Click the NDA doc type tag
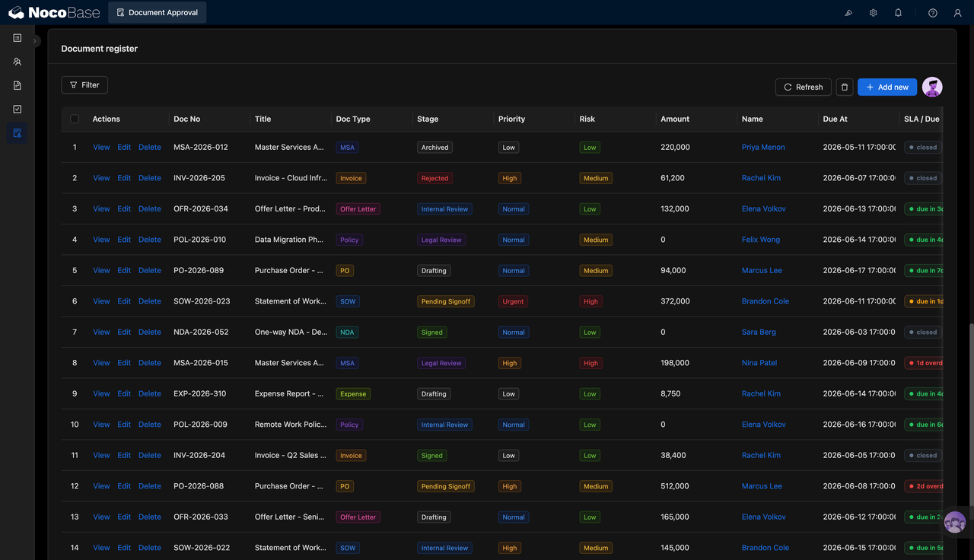This screenshot has height=560, width=974. point(347,332)
